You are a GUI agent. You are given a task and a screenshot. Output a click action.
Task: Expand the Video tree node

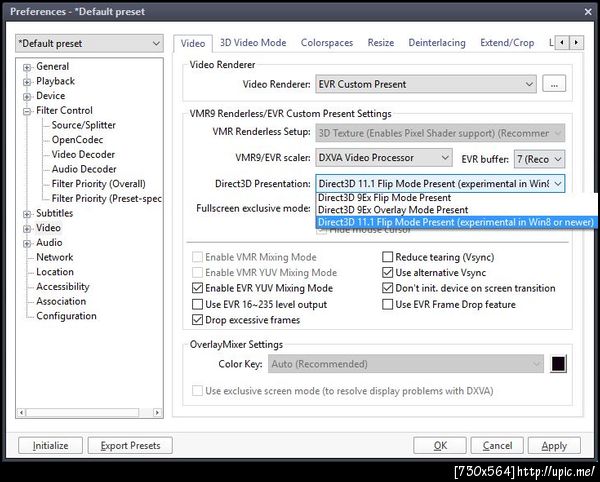pos(26,229)
